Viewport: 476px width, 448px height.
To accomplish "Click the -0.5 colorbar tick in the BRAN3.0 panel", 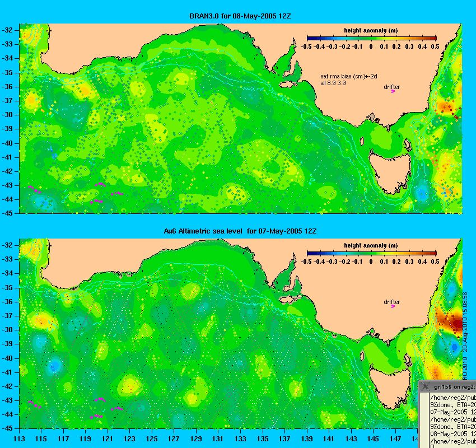I will point(306,46).
